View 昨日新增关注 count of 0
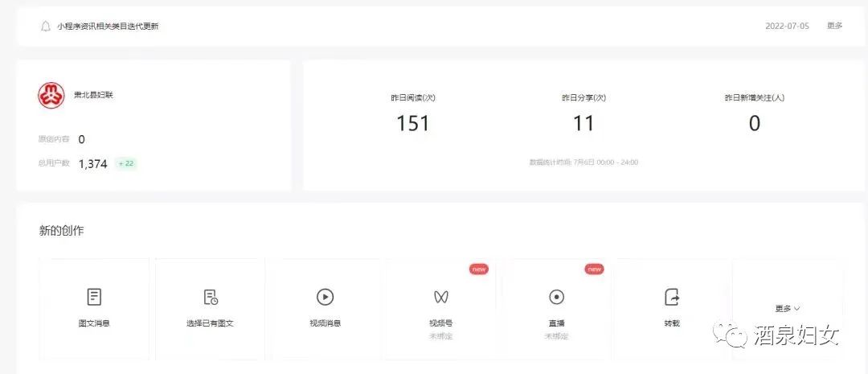Screen dimensions: 868x374 754,123
